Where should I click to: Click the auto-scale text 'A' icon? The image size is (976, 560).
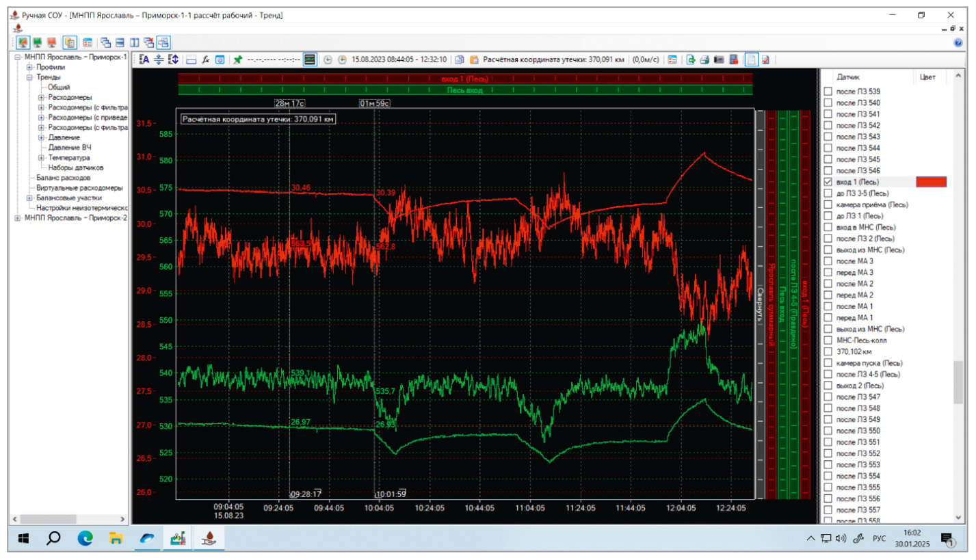click(x=144, y=59)
